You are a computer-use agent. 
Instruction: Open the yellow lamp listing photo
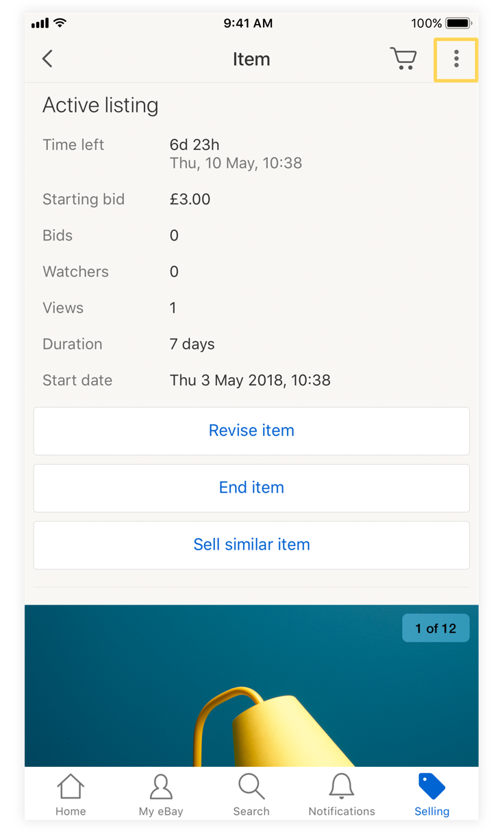pos(251,685)
